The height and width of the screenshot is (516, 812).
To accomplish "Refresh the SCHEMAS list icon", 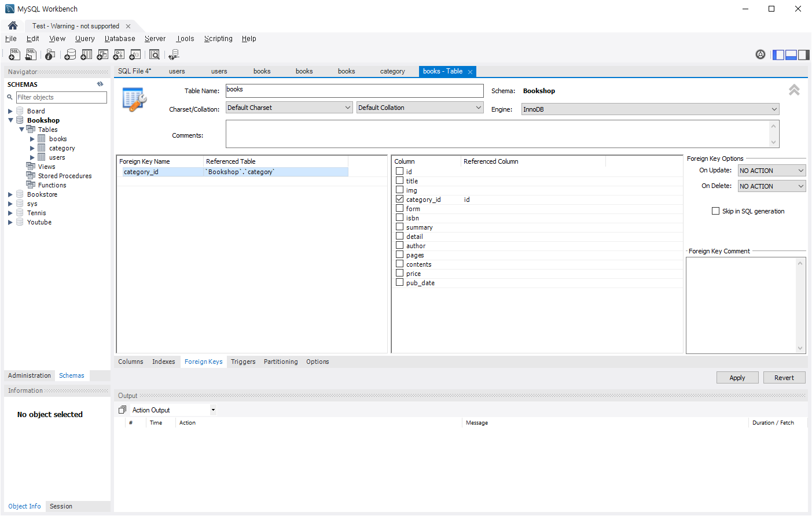I will coord(100,84).
